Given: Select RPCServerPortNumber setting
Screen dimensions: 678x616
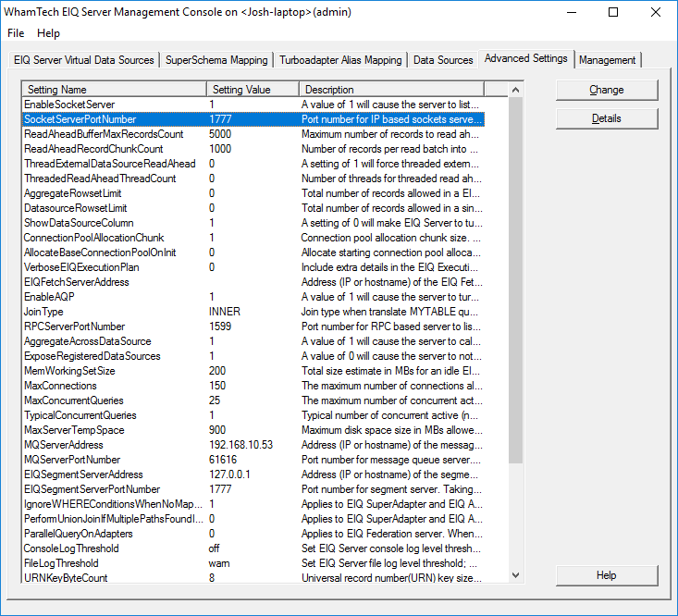Looking at the screenshot, I should [253, 326].
